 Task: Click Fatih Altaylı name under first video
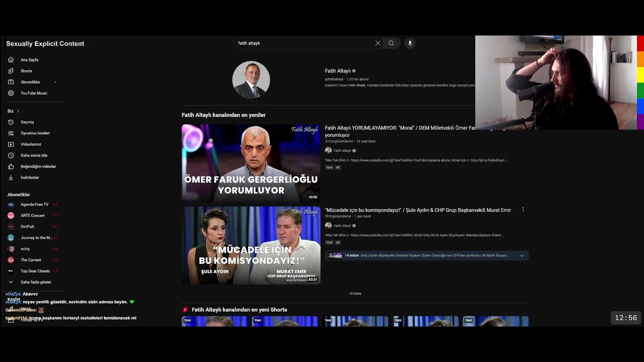coord(342,151)
